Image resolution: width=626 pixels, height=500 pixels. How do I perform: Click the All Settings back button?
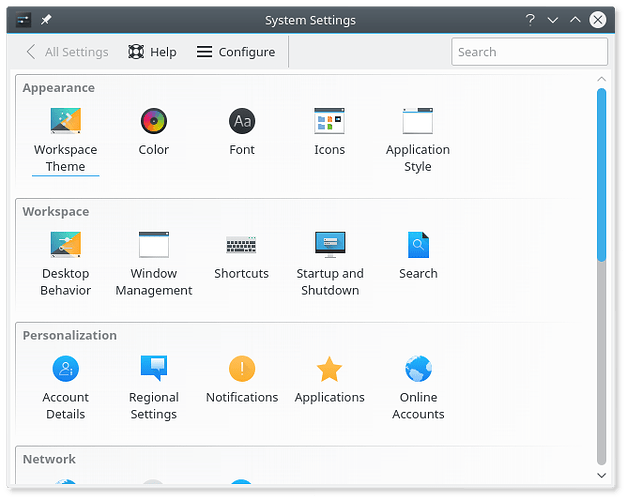pyautogui.click(x=66, y=52)
